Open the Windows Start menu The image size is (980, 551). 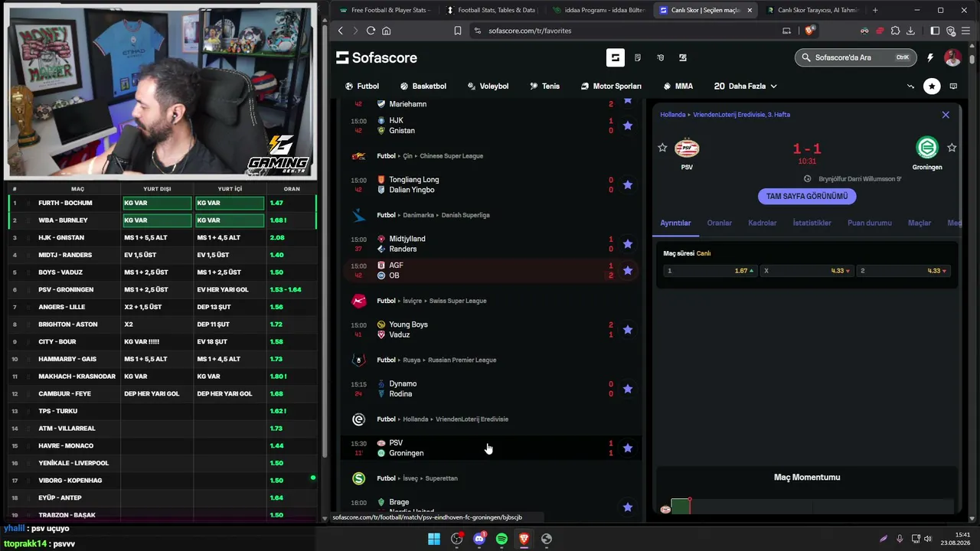434,539
